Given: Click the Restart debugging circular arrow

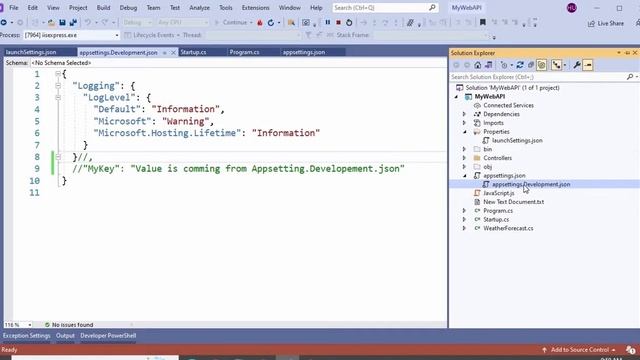Looking at the screenshot, I should (x=349, y=22).
